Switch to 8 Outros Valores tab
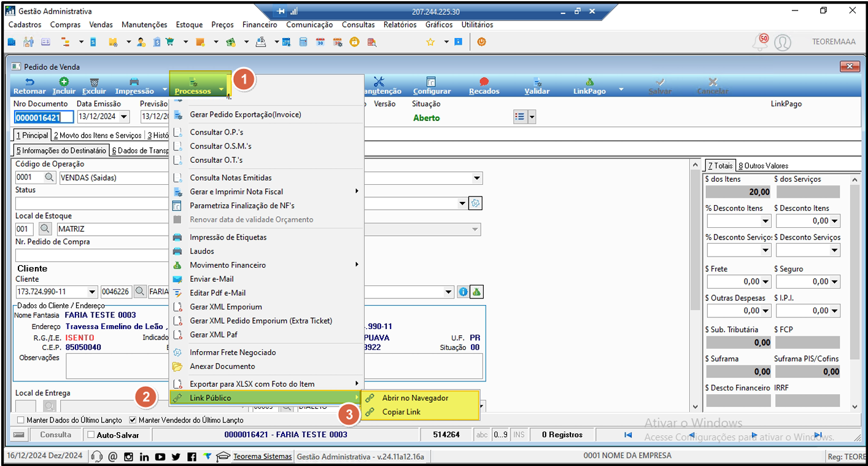The image size is (868, 466). coord(763,165)
